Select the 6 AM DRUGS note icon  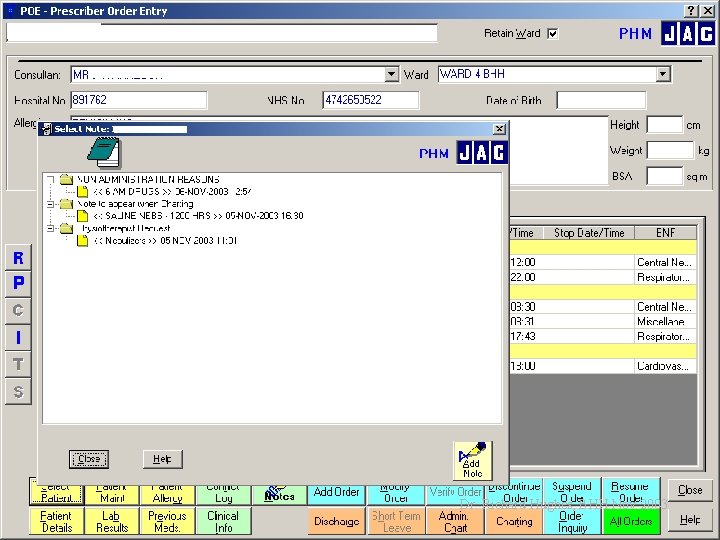(83, 191)
